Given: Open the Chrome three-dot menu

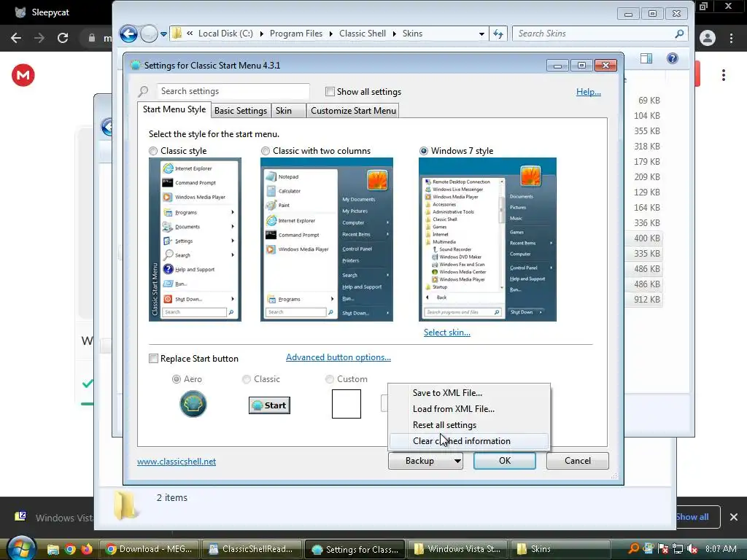Looking at the screenshot, I should point(731,38).
